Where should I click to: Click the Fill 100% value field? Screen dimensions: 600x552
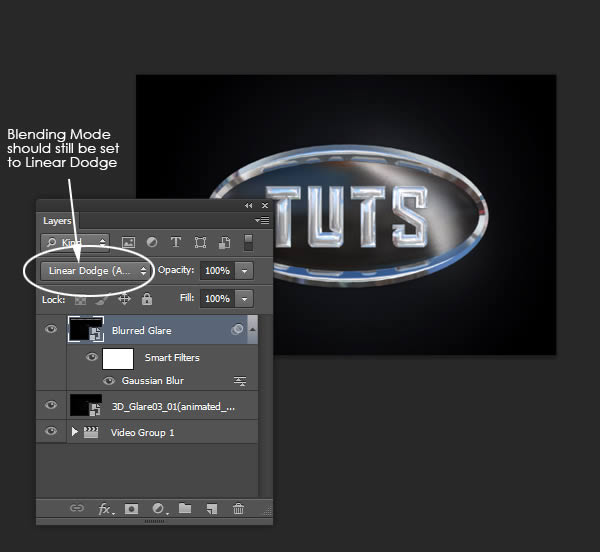point(217,298)
